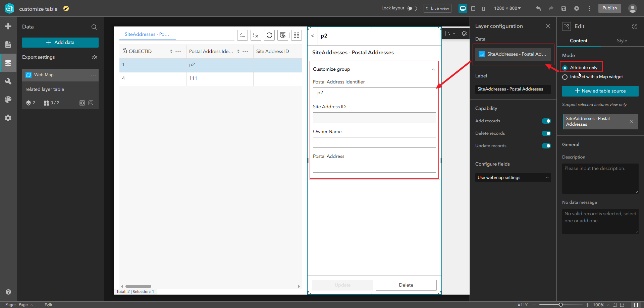Refresh the SiteAddresses table data
Screen dimensions: 644x308
tap(269, 35)
